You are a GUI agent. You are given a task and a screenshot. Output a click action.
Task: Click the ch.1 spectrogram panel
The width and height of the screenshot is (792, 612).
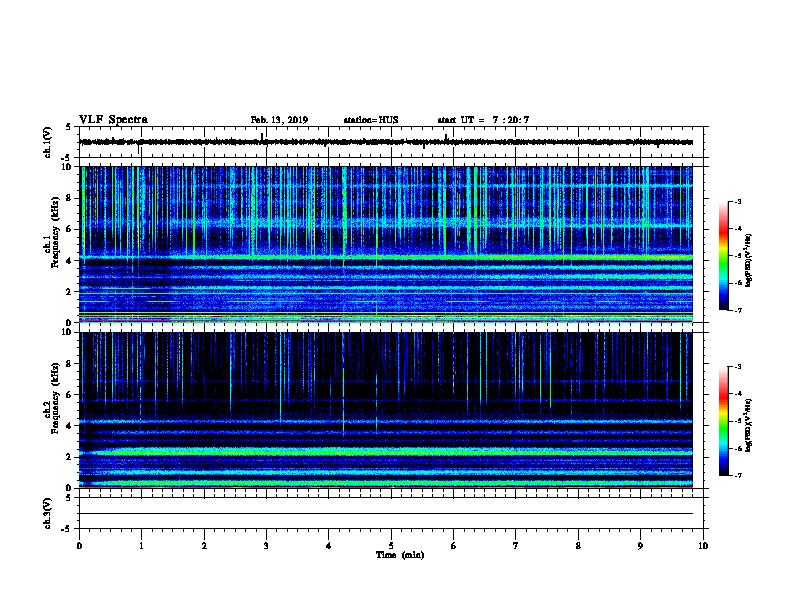pos(386,244)
